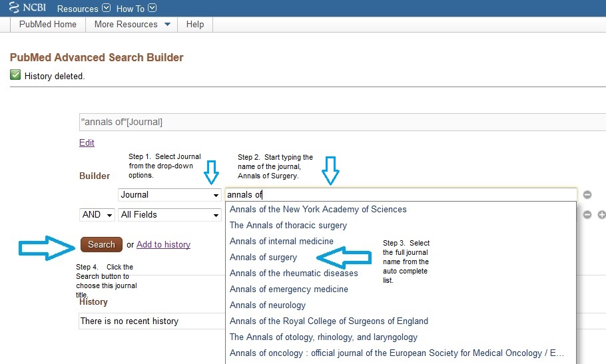Click the journal name input containing 'annals of'

[x=401, y=194]
